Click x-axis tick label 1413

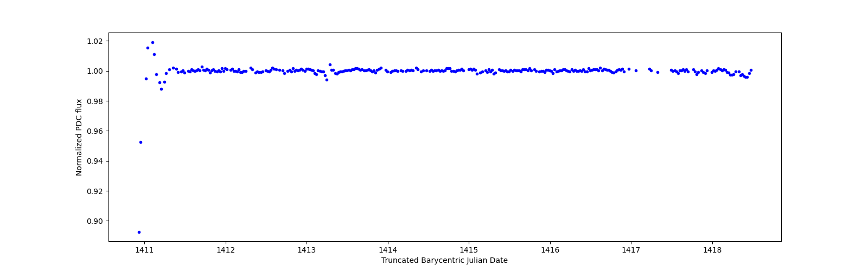(x=307, y=250)
